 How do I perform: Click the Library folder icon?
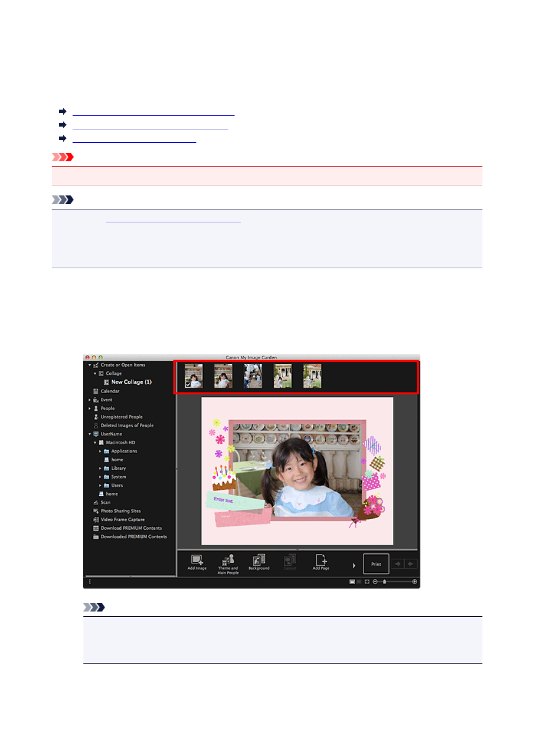tap(106, 468)
